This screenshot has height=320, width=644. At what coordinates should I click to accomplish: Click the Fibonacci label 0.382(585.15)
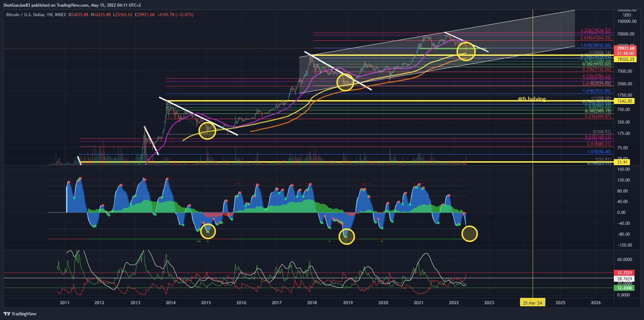point(598,111)
